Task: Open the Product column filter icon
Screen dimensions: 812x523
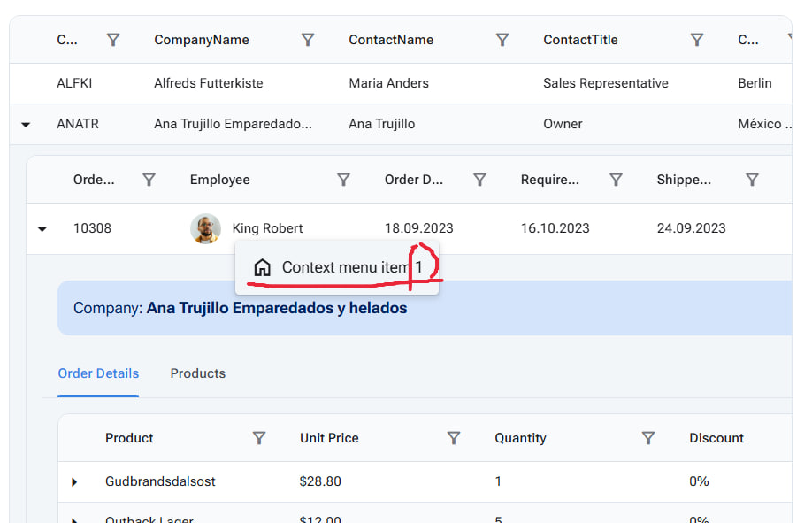Action: click(259, 438)
